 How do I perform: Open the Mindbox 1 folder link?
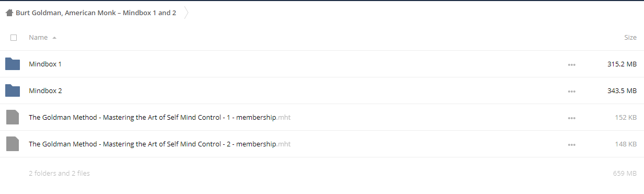pyautogui.click(x=45, y=64)
